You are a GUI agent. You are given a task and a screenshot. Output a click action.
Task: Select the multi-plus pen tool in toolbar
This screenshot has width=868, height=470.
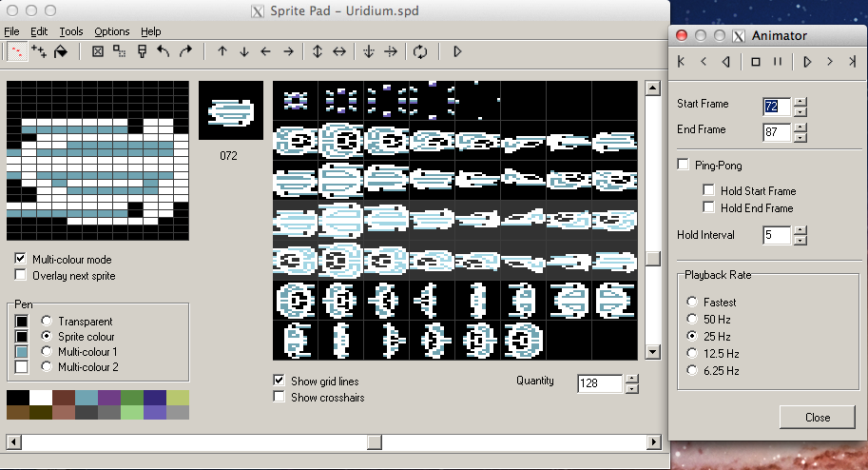(39, 51)
